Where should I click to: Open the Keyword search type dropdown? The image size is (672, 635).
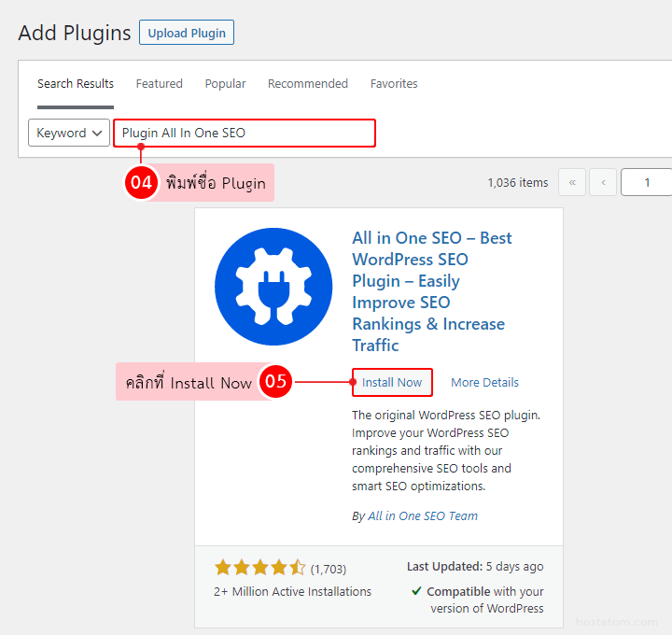69,133
